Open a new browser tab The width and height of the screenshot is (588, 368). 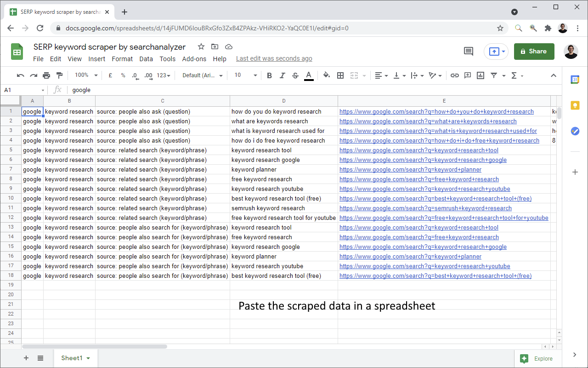[124, 12]
